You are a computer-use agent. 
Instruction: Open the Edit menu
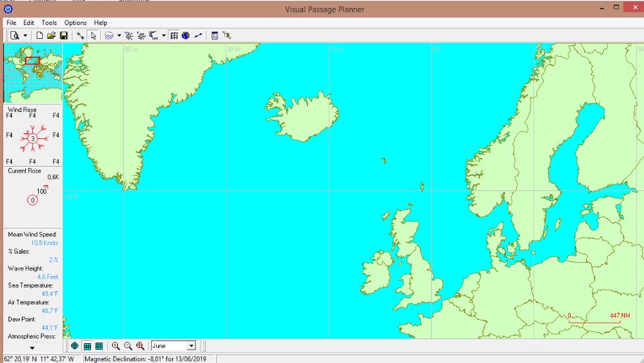28,22
